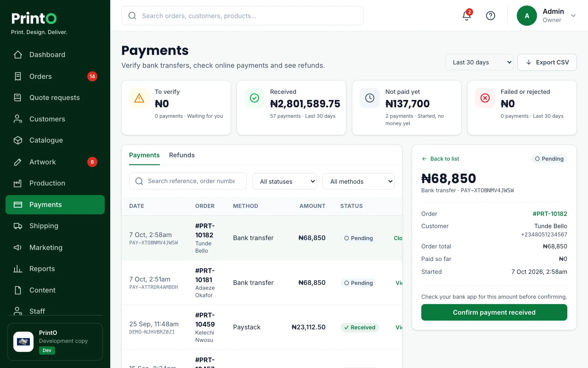Viewport: 588px width, 368px height.
Task: Click the Quote requests icon
Action: tap(18, 98)
